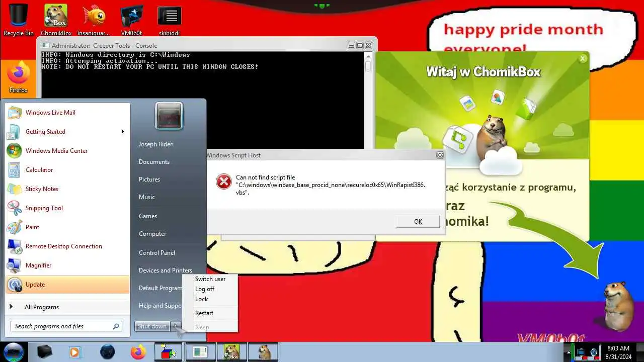Open Devices and Printers

(x=166, y=270)
